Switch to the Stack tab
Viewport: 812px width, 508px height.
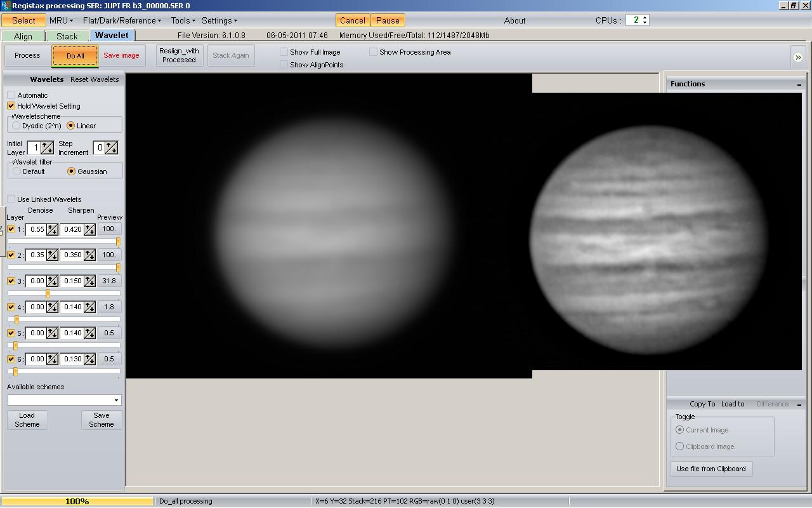click(67, 36)
